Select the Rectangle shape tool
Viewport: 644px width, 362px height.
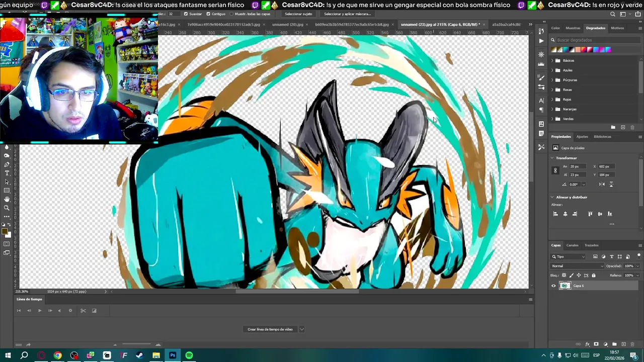click(x=7, y=191)
